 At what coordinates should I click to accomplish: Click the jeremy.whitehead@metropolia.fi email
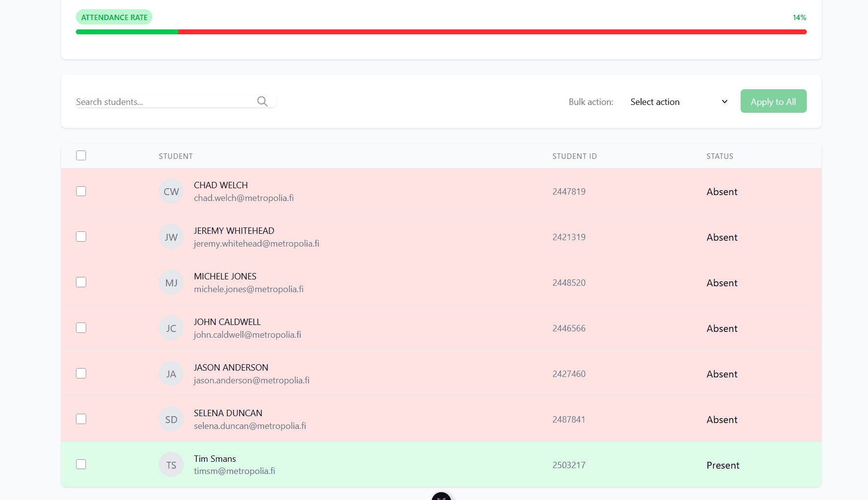coord(256,244)
